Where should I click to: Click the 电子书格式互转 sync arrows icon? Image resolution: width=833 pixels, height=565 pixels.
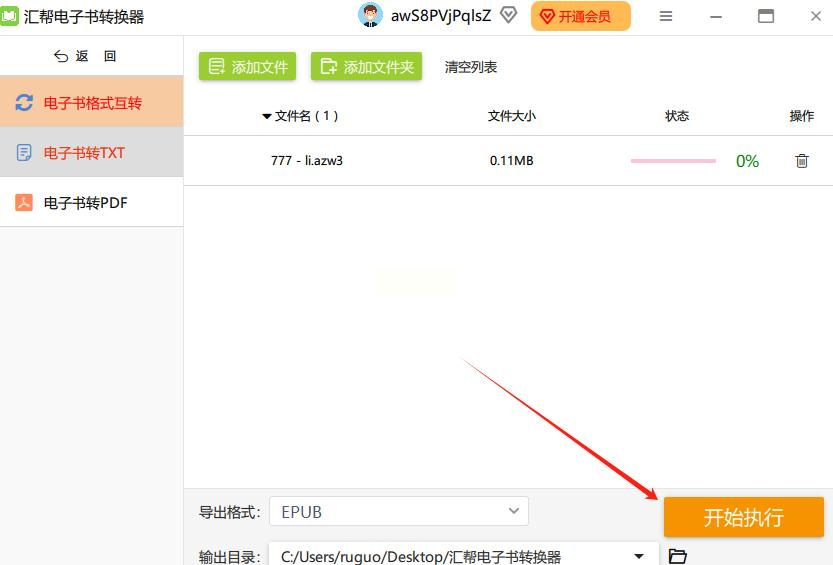[x=24, y=102]
